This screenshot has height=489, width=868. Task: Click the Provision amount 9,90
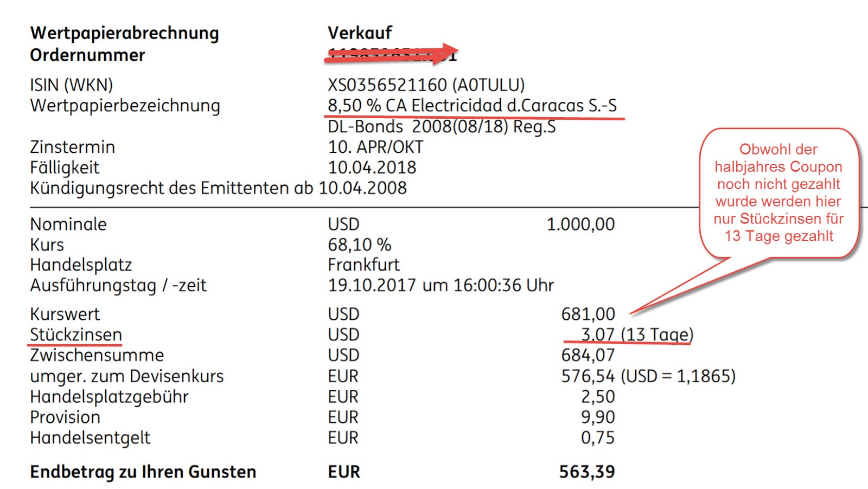coord(598,417)
